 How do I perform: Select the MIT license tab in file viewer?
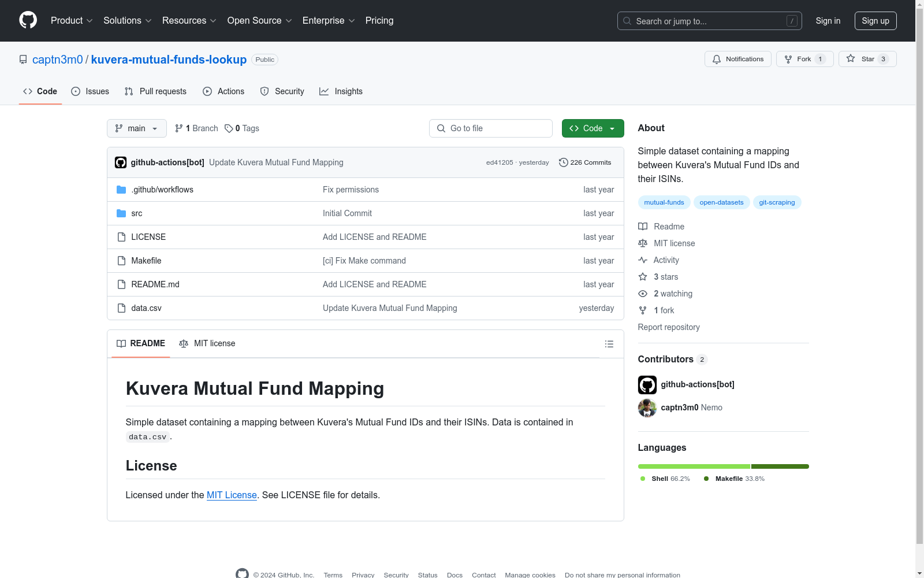pyautogui.click(x=207, y=343)
